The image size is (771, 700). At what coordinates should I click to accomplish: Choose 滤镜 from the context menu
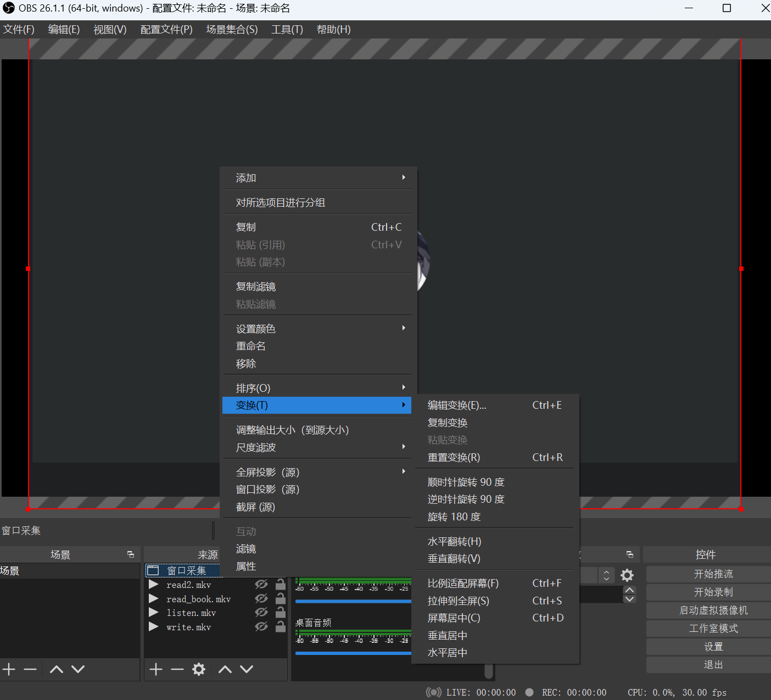point(318,549)
